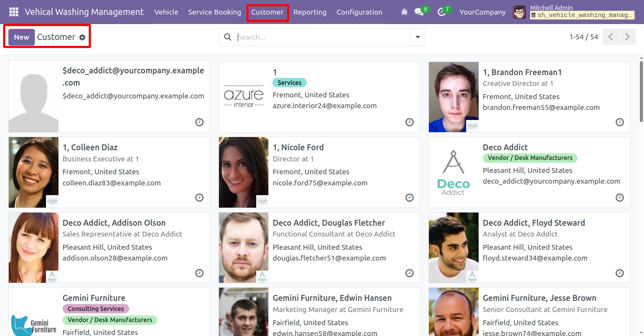
Task: Go to previous page arrow
Action: tap(611, 37)
